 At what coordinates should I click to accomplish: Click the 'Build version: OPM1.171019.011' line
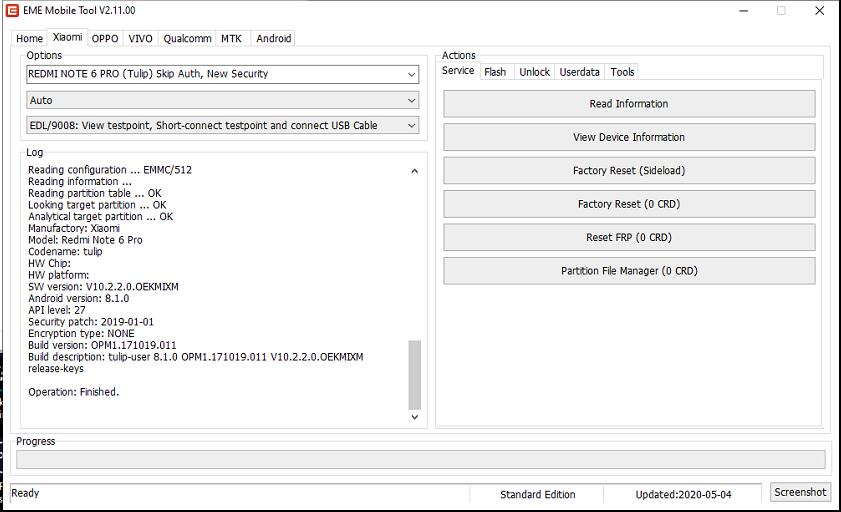[x=102, y=345]
